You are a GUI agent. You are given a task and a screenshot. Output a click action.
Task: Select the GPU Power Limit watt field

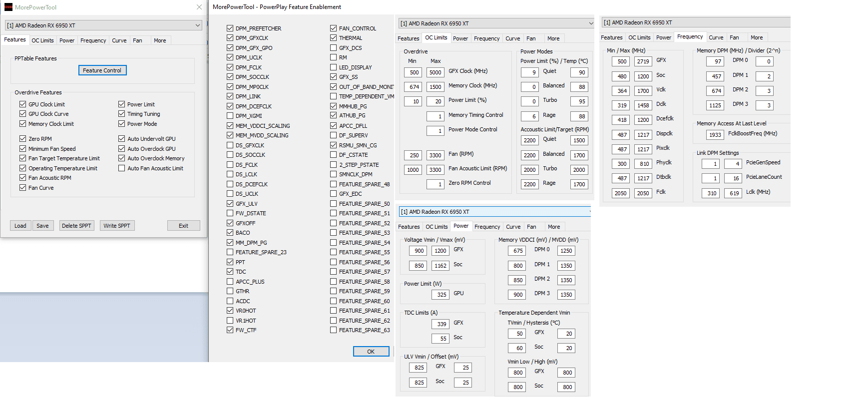tap(441, 295)
